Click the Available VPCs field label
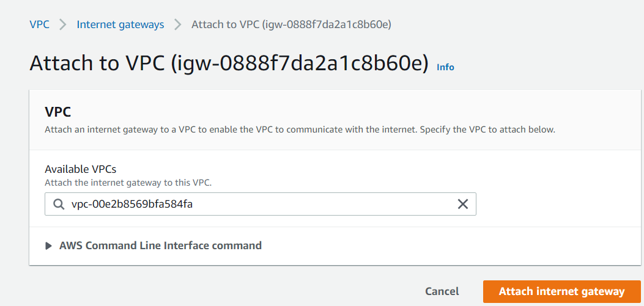The image size is (644, 306). pos(81,169)
